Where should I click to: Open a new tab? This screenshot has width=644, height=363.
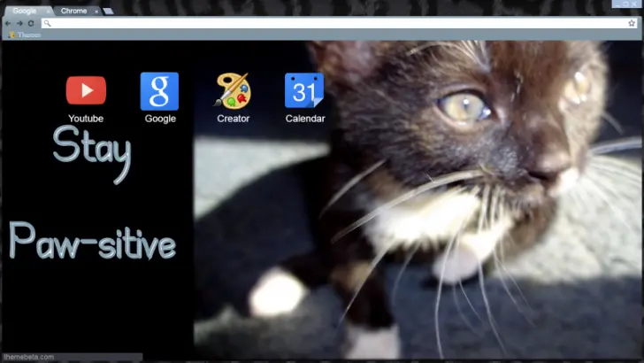pos(108,12)
